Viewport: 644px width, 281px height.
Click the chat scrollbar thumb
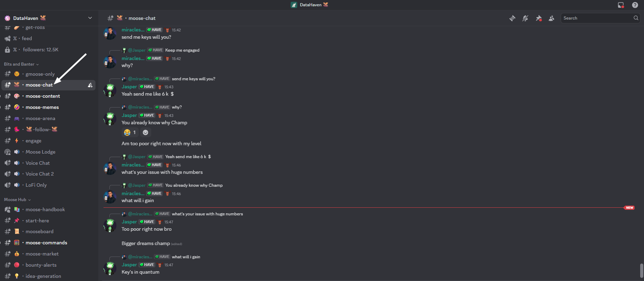point(642,270)
